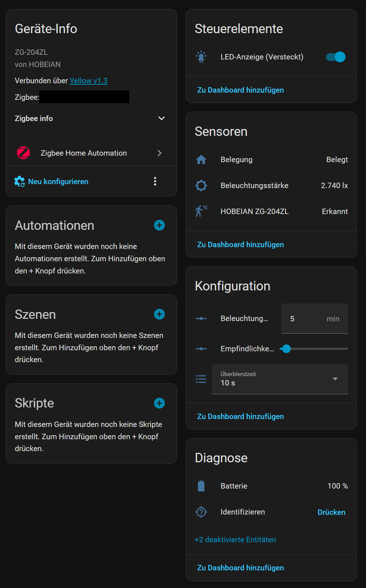Click the motion sensor icon for HOBEIAN ZG-204ZL

[201, 211]
